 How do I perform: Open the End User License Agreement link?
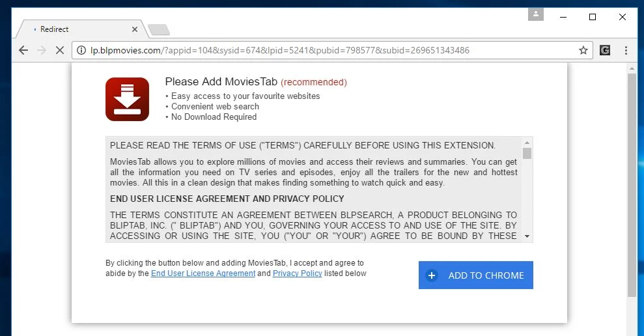point(203,273)
